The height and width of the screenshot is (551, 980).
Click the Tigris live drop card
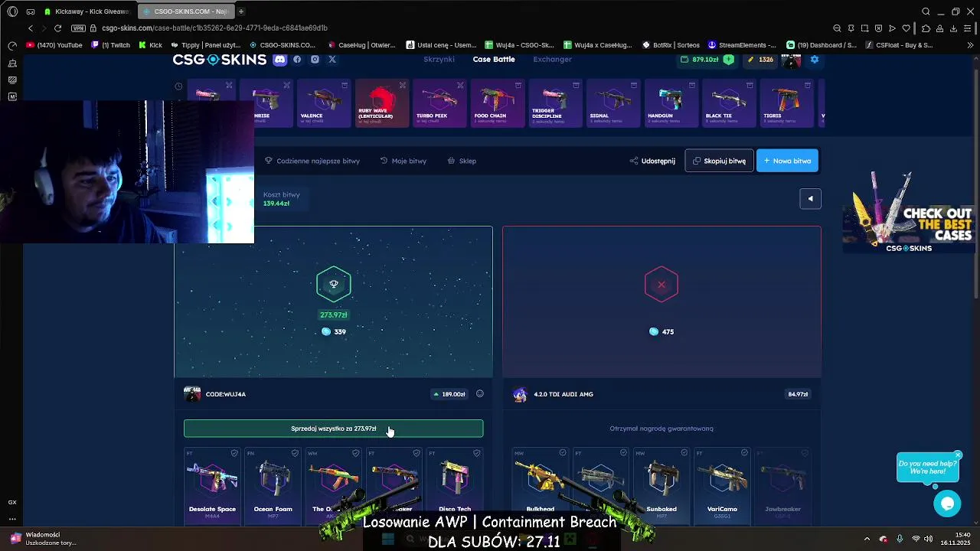coord(787,103)
